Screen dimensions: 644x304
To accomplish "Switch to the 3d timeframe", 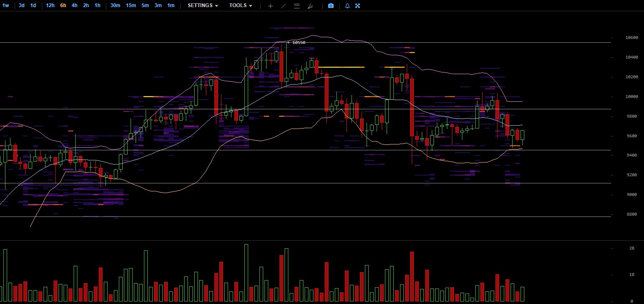I will click(x=21, y=6).
